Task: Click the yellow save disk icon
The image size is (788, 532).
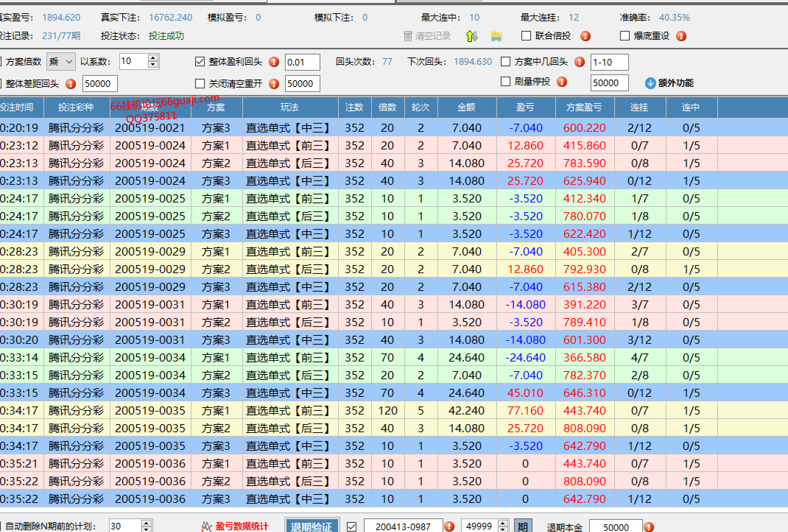Action: [496, 36]
